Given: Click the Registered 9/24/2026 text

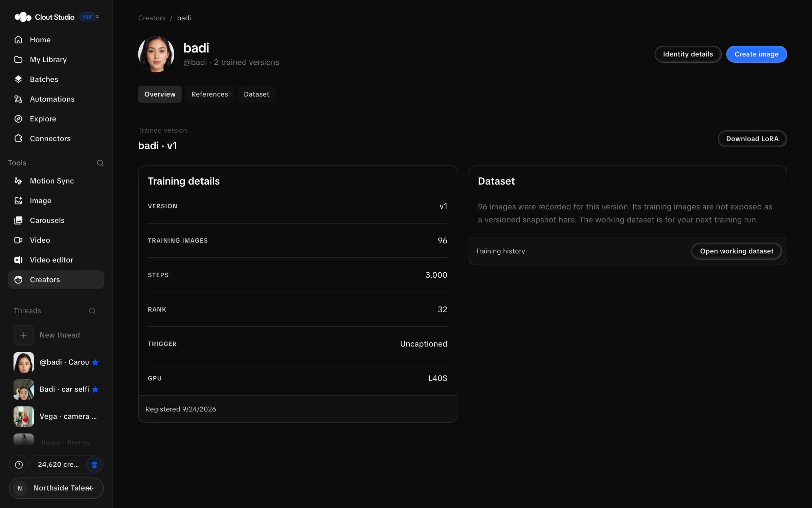Looking at the screenshot, I should pyautogui.click(x=181, y=409).
